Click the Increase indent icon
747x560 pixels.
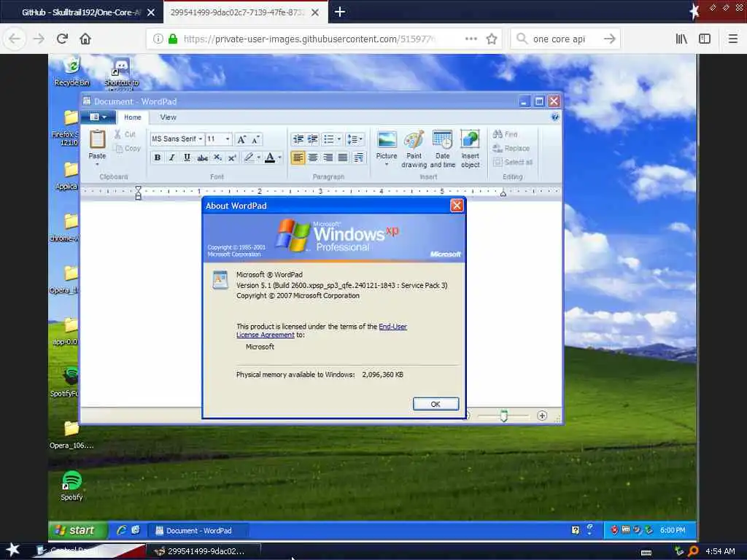312,139
